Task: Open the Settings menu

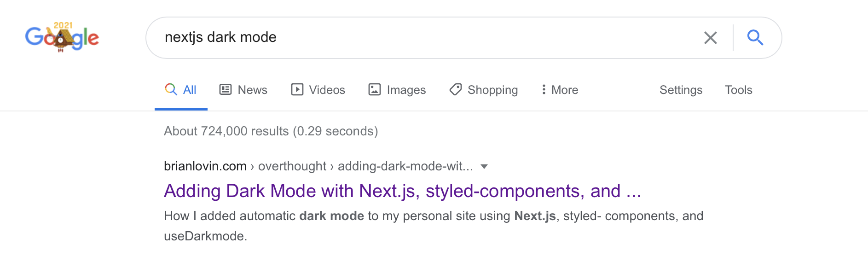Action: coord(681,90)
